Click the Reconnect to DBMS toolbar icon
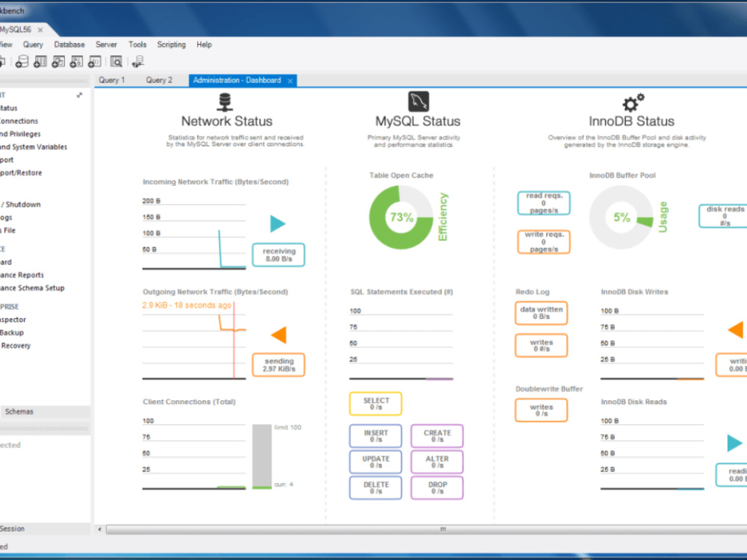This screenshot has height=560, width=747. click(138, 61)
